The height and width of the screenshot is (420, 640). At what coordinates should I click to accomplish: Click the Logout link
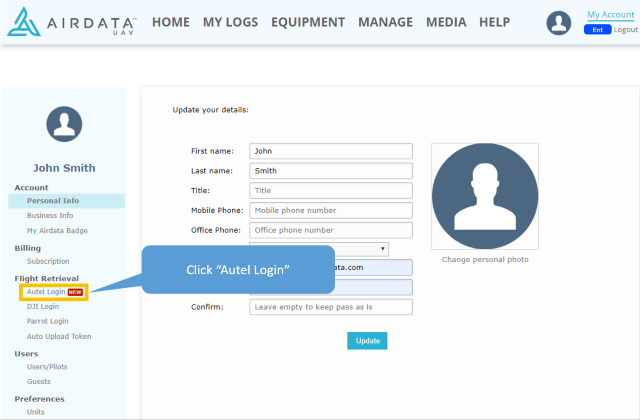click(625, 30)
